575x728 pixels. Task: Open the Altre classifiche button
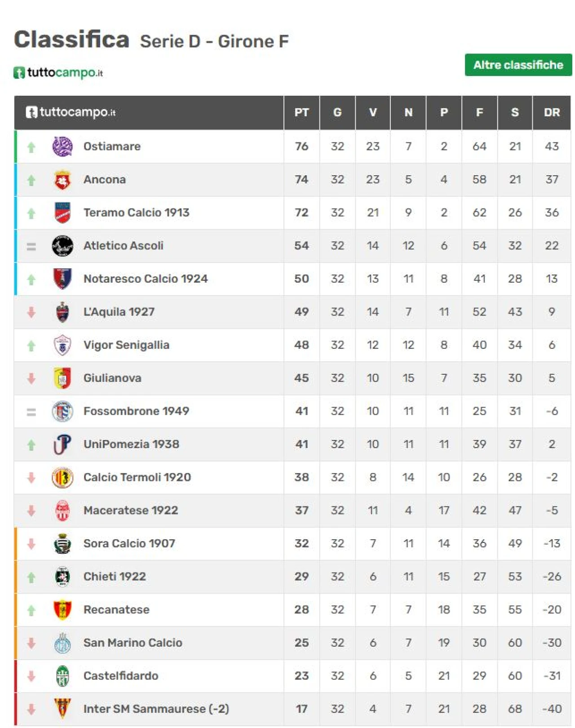point(518,65)
